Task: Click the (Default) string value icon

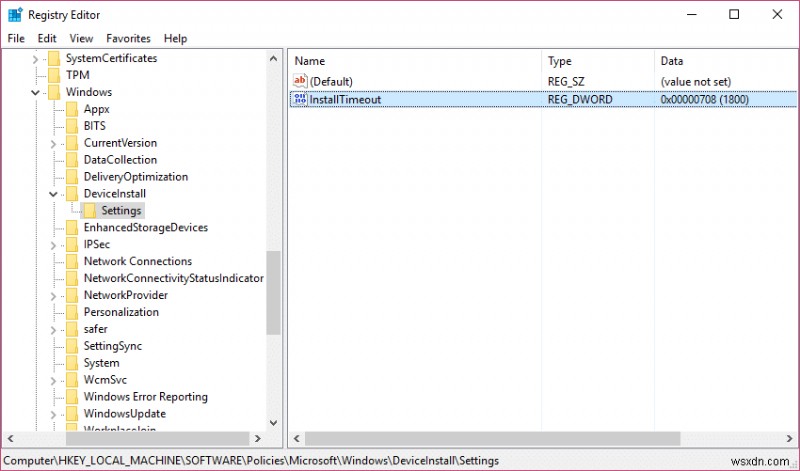Action: click(299, 81)
